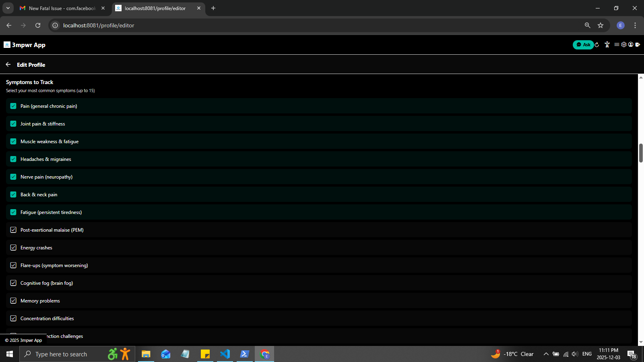The width and height of the screenshot is (644, 362).
Task: Click the browser address bar URL
Action: click(x=99, y=25)
